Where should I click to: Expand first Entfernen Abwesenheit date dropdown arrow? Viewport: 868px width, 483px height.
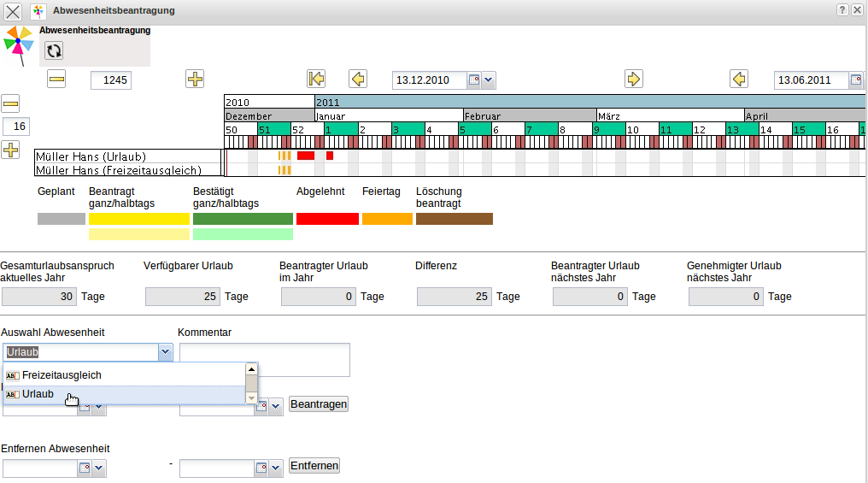tap(99, 468)
